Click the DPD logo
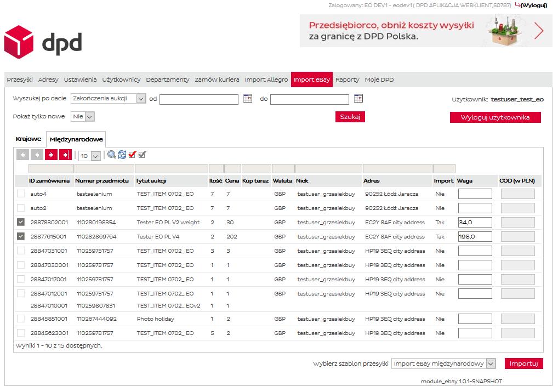 click(43, 42)
